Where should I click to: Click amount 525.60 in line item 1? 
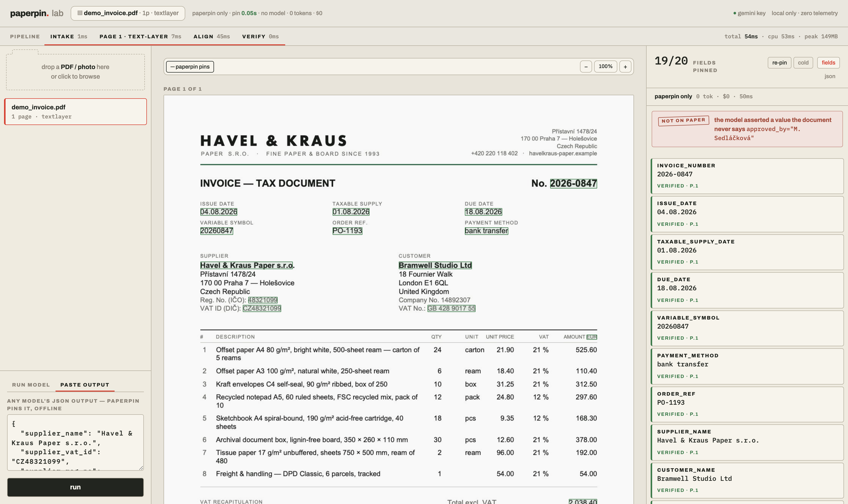[x=586, y=350]
